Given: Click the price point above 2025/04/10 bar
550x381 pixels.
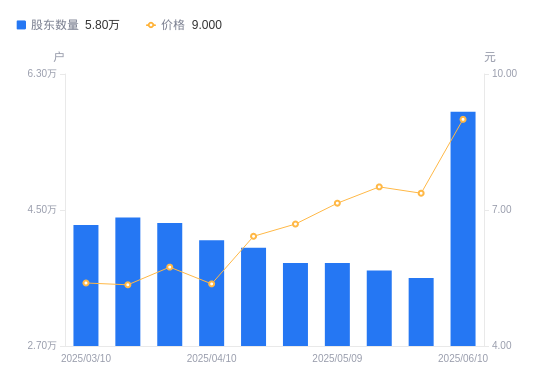Looking at the screenshot, I should 212,284.
